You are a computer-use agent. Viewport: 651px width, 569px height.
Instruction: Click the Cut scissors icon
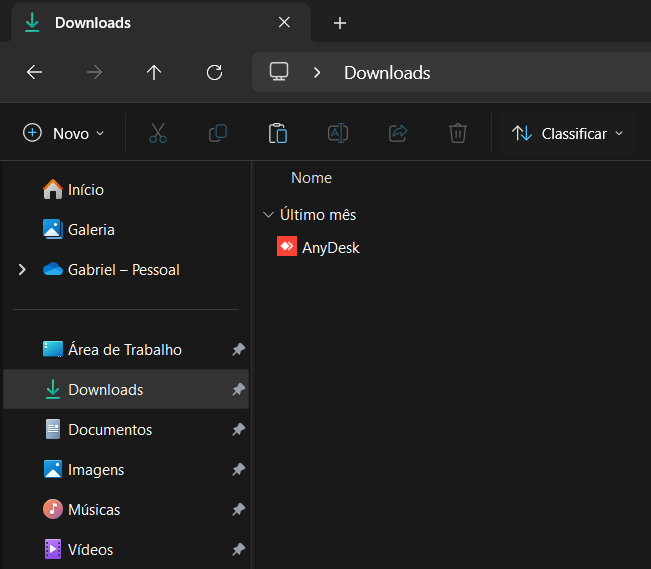[158, 133]
